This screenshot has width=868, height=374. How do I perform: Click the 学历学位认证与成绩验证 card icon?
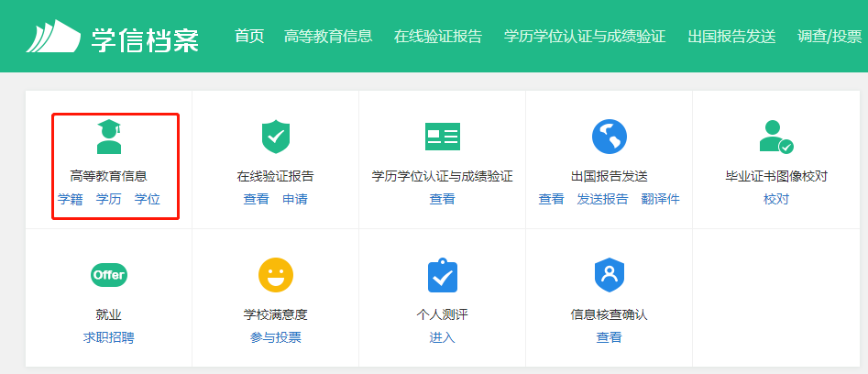click(443, 137)
